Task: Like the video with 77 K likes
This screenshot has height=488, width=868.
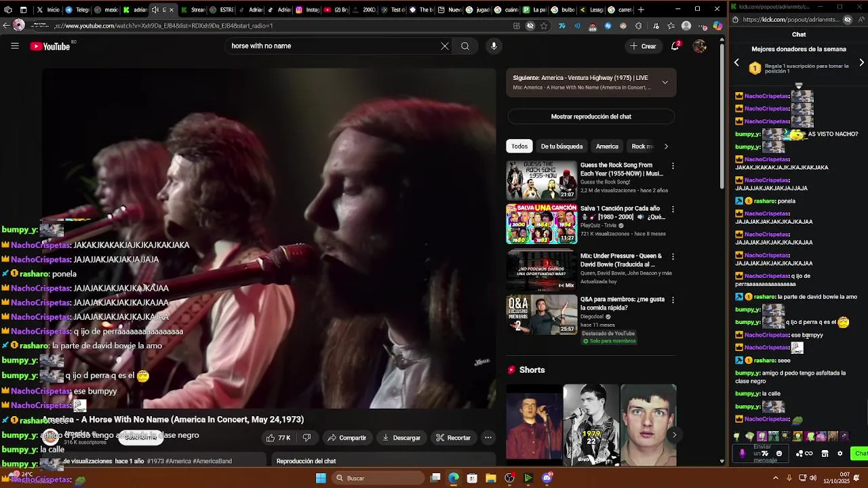Action: click(x=279, y=438)
